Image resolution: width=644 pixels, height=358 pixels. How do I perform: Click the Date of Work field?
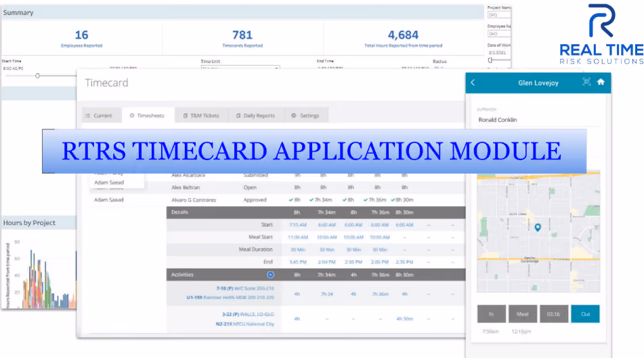498,53
